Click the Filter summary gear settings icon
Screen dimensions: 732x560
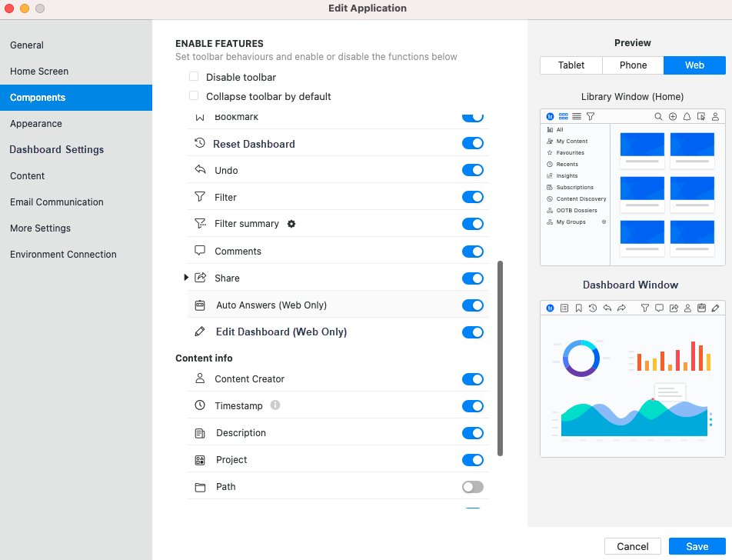point(291,224)
